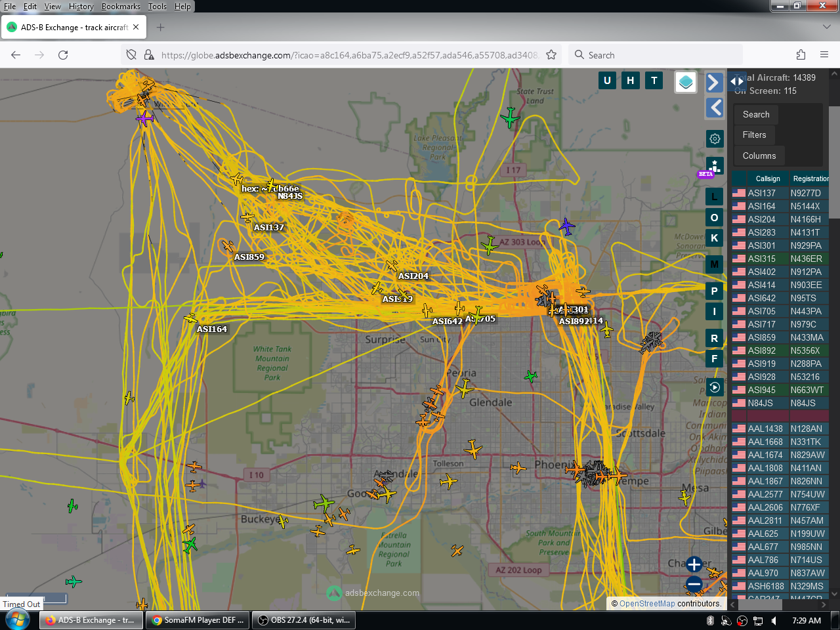Viewport: 840px width, 630px height.
Task: Open the sidebar Search button
Action: tap(756, 114)
